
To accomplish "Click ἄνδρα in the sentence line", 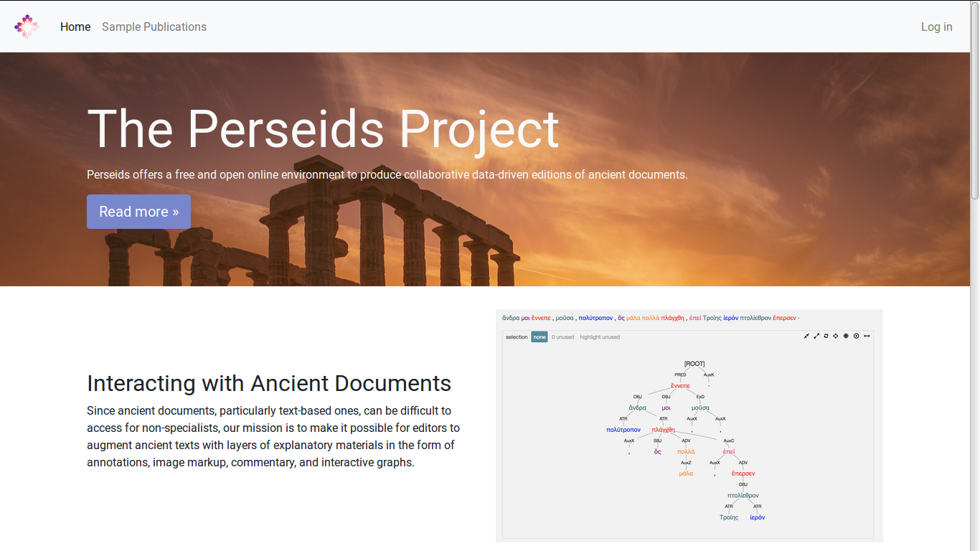I will [511, 318].
